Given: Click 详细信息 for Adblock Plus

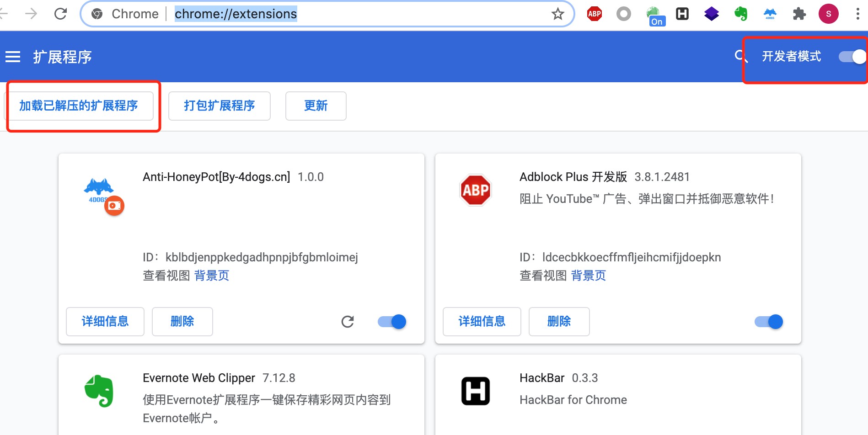Looking at the screenshot, I should pyautogui.click(x=482, y=322).
